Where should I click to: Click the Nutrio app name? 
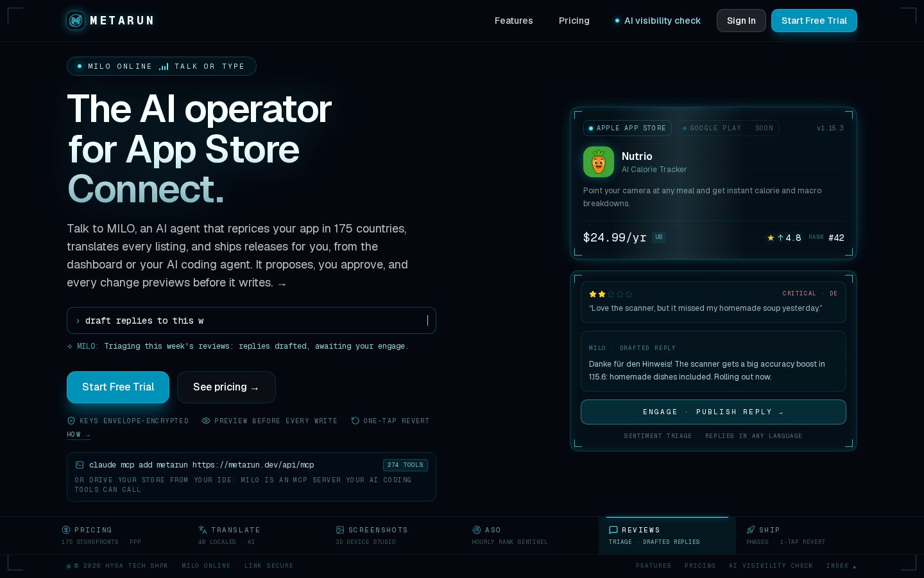pos(637,156)
